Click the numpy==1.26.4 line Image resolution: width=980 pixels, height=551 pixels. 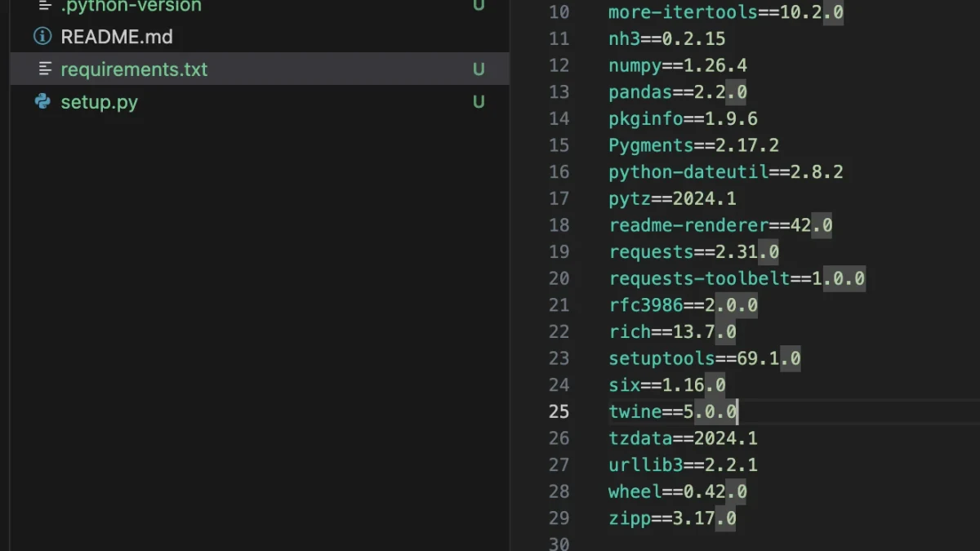(x=678, y=65)
